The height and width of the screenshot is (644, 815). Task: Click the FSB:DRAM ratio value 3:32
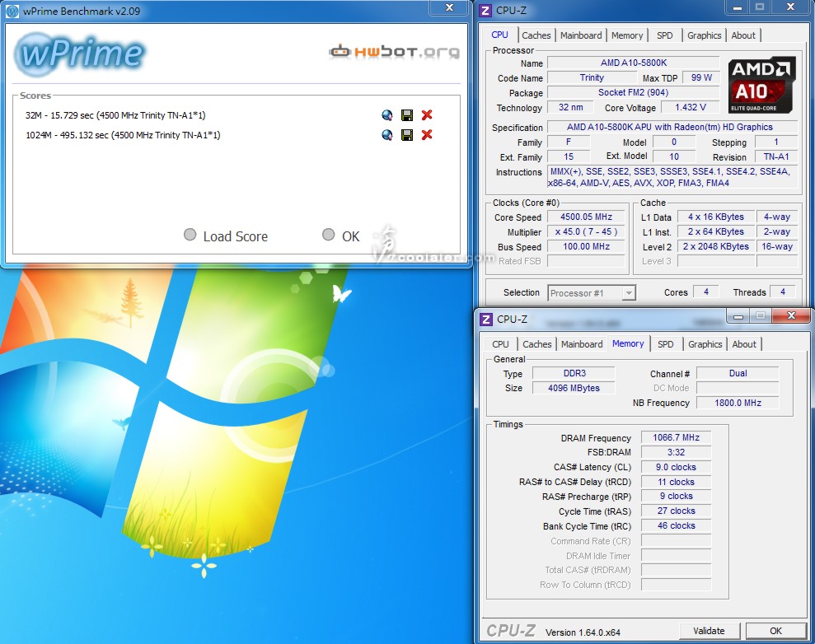(677, 452)
